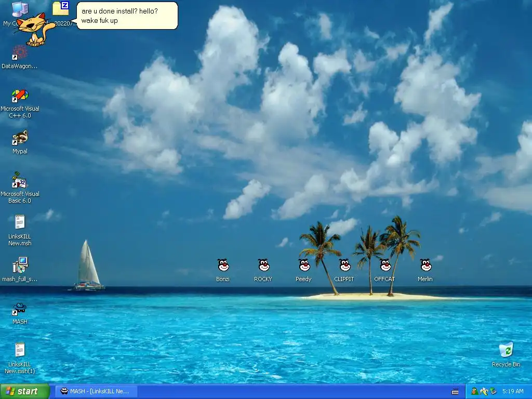
Task: Select the Merlin agent character file
Action: coord(425,270)
